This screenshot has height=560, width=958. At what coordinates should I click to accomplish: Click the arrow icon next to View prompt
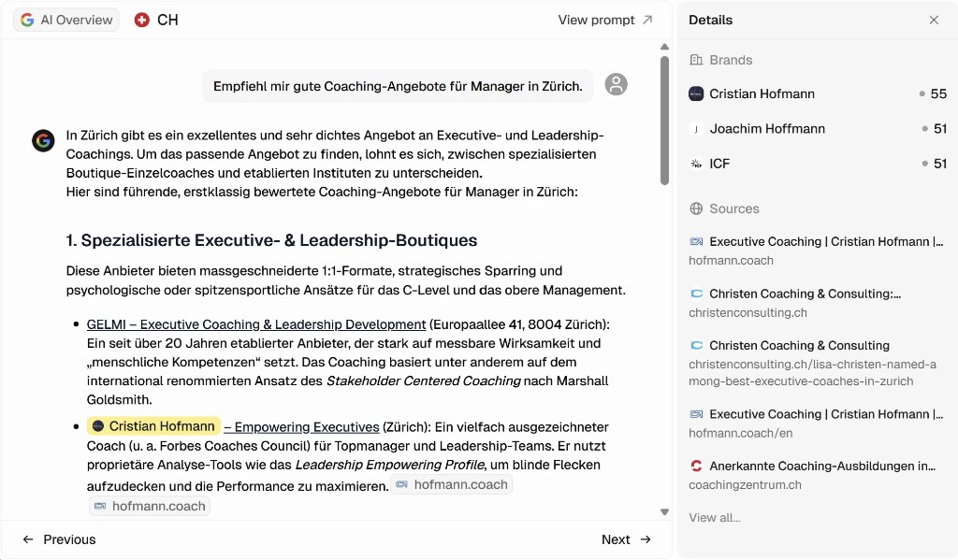tap(647, 21)
